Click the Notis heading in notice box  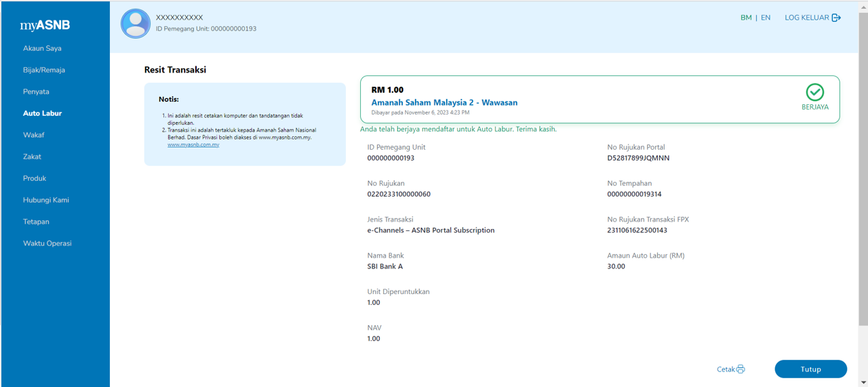pos(169,100)
